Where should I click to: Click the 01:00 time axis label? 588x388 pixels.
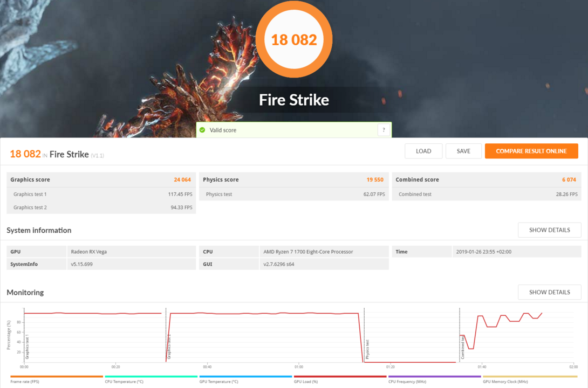coord(299,367)
